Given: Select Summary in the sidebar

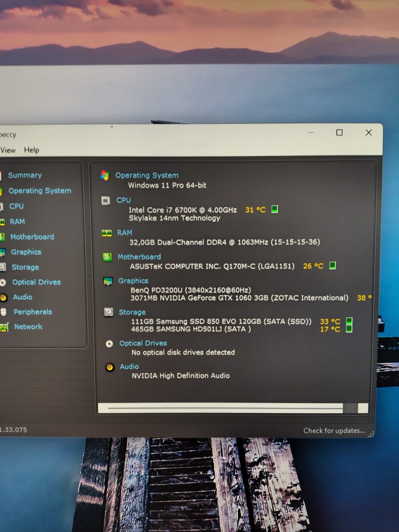Looking at the screenshot, I should coord(25,175).
